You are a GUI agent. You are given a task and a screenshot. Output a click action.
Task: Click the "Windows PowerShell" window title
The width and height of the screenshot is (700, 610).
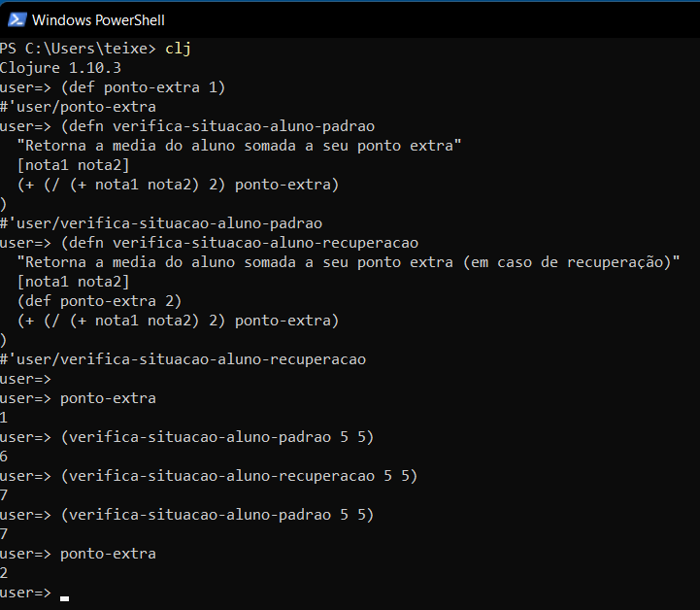click(98, 20)
